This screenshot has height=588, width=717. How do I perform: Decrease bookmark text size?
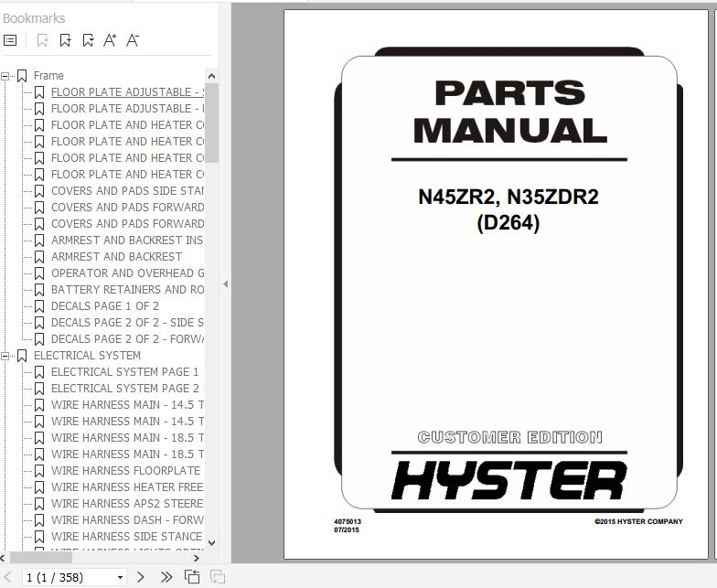(x=133, y=40)
